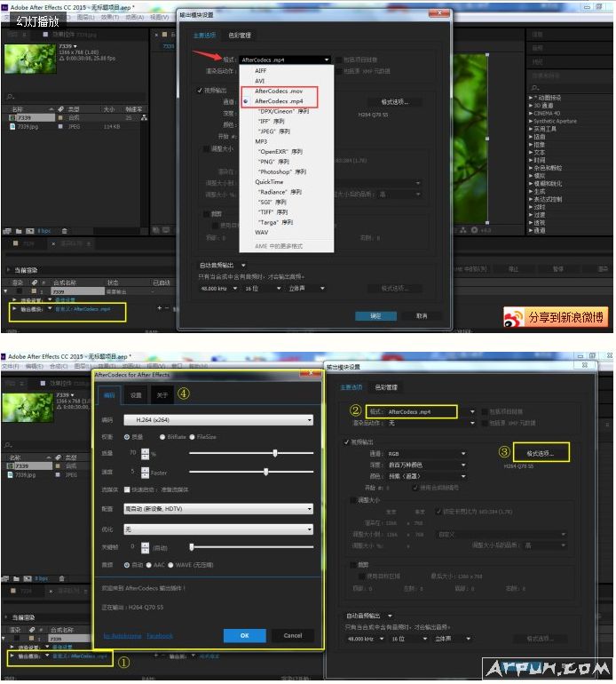Click the trash icon in bottom screenshot's project panel
Image resolution: width=616 pixels, height=684 pixels.
pos(61,578)
